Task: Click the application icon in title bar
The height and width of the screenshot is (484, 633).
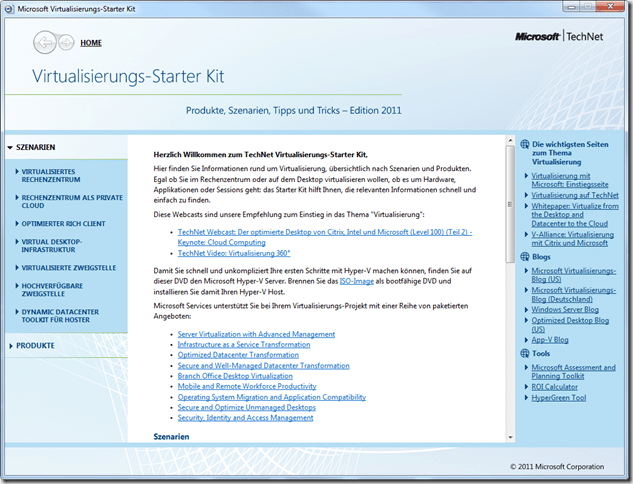Action: (9, 9)
